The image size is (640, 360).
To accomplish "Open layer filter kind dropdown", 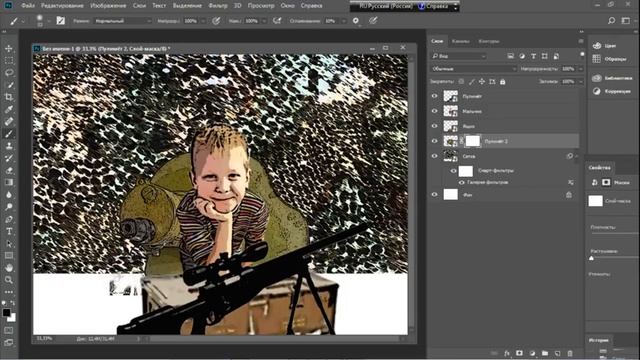I will 459,56.
